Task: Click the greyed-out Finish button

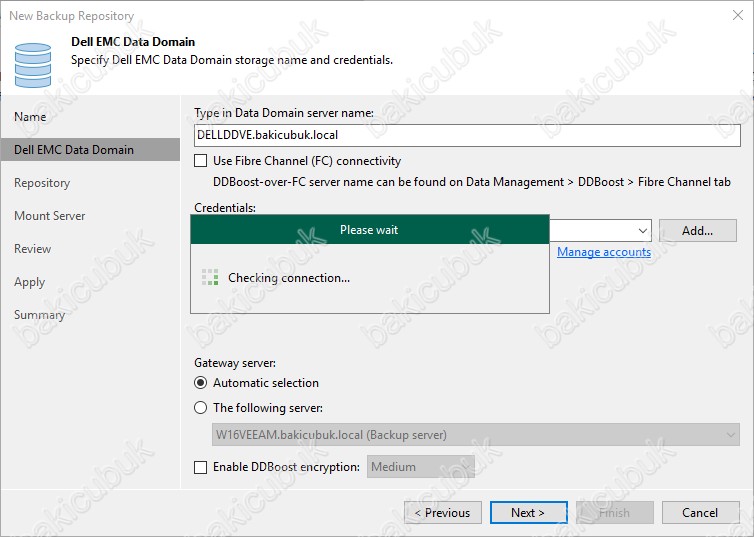Action: (x=615, y=512)
